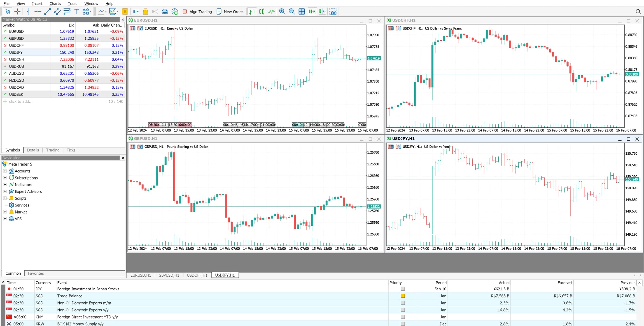Switch charts to candlestick display mode
This screenshot has height=326, width=644.
[261, 11]
